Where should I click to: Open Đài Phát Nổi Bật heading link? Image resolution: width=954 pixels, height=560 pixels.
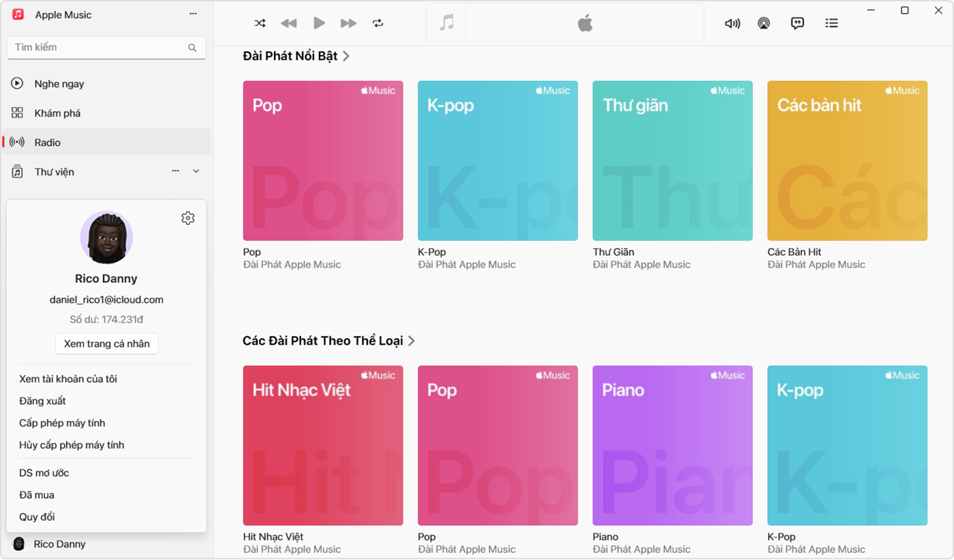(290, 56)
